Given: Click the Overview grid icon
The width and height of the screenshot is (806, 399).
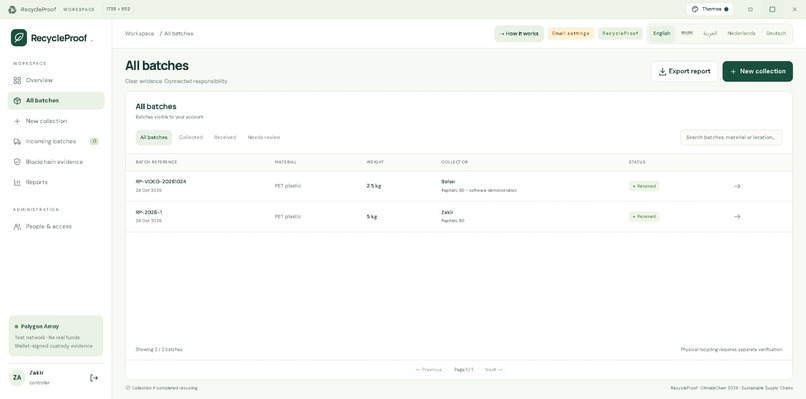Looking at the screenshot, I should click(x=17, y=80).
